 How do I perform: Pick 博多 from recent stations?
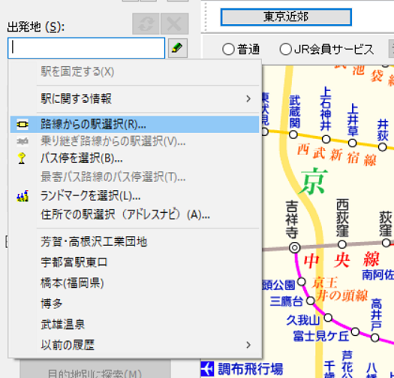click(x=134, y=303)
